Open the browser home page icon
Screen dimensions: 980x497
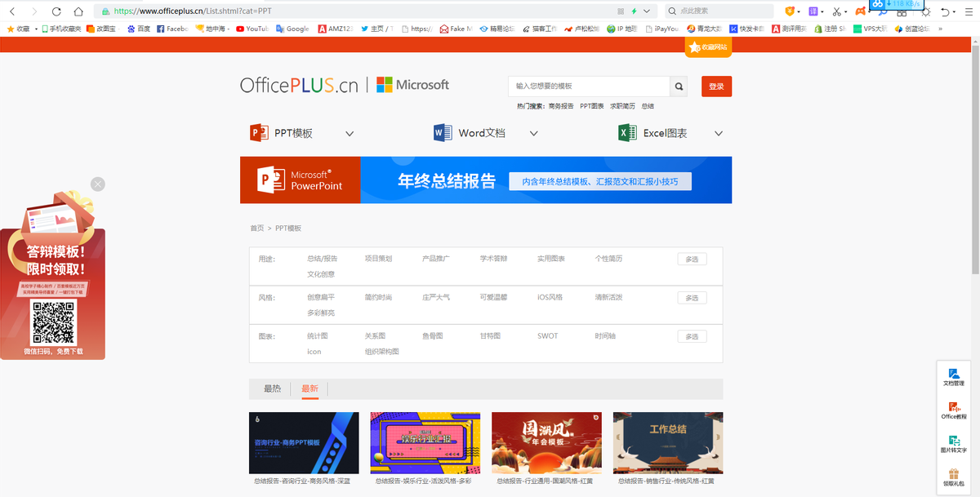(78, 11)
